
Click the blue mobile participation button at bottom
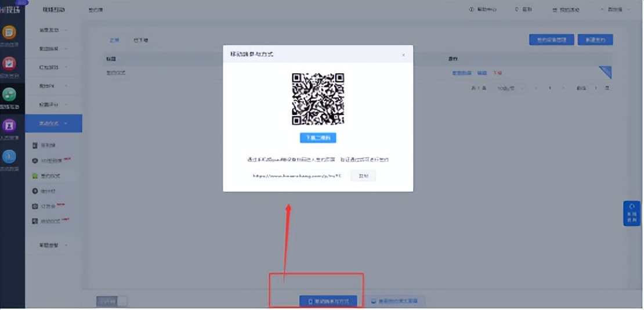pos(328,301)
